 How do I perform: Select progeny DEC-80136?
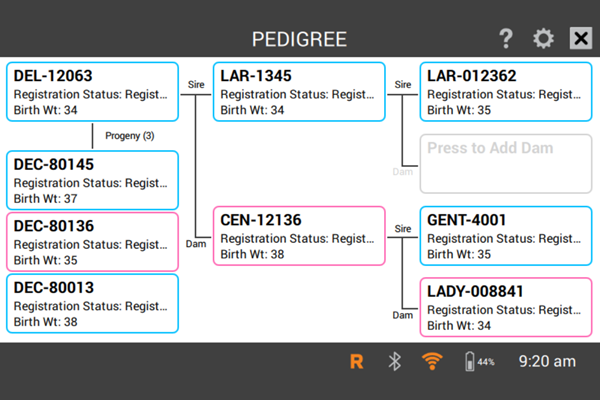(92, 241)
